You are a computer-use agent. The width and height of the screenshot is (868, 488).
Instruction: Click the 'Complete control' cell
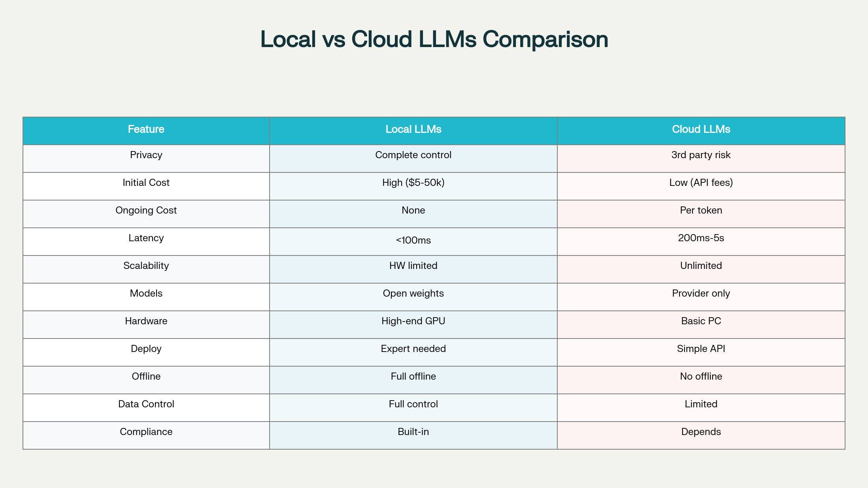pos(413,155)
